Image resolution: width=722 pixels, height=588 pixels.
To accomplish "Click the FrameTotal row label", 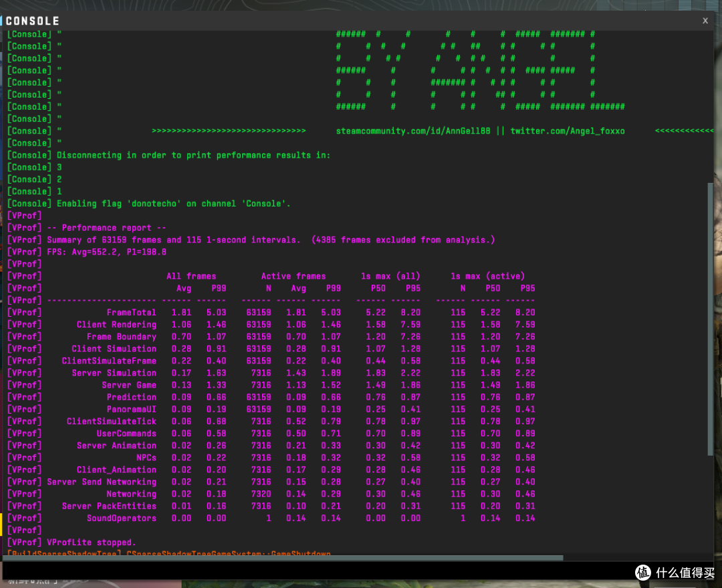I will pyautogui.click(x=131, y=313).
